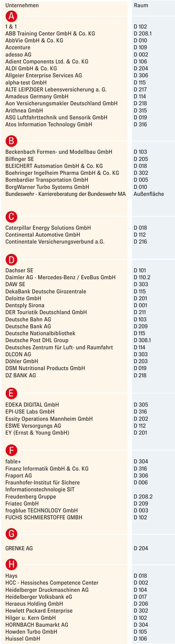Click the Außenfläche room label
Screen dimensions: 175x644
pyautogui.click(x=149, y=194)
